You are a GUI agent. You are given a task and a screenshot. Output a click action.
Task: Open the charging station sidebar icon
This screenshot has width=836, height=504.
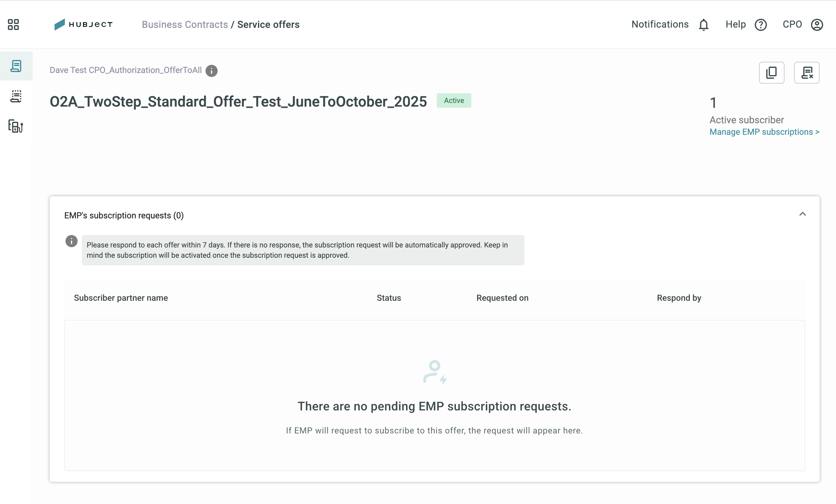pyautogui.click(x=15, y=126)
